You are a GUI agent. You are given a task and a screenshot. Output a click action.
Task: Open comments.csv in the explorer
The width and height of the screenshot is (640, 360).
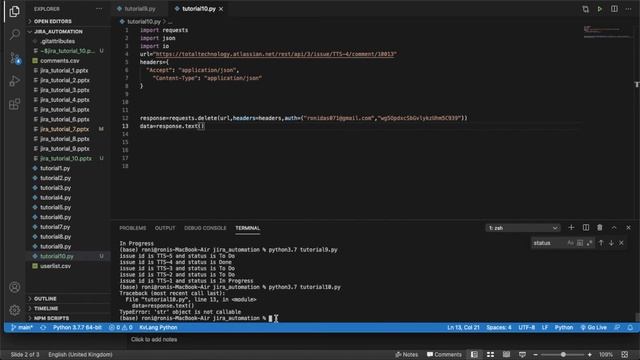pyautogui.click(x=60, y=61)
